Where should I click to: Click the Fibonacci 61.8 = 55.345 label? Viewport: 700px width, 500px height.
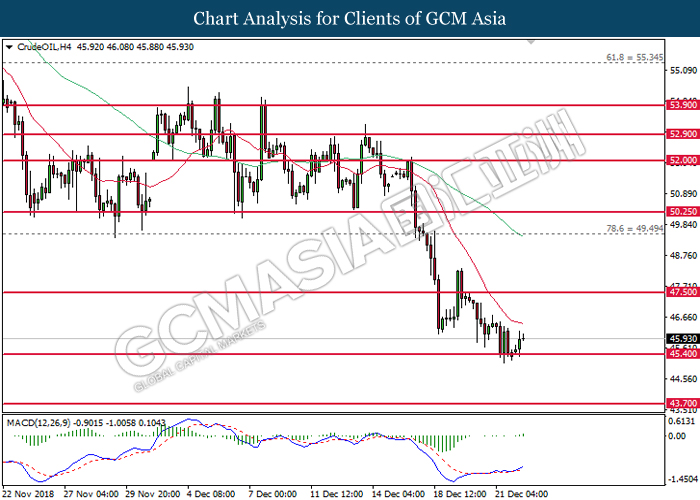coord(634,57)
